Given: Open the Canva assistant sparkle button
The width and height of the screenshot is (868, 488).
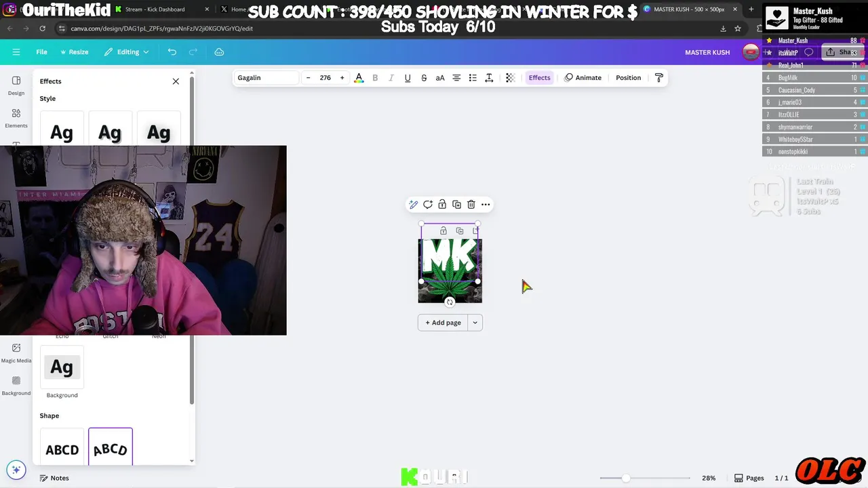Looking at the screenshot, I should coord(16,470).
